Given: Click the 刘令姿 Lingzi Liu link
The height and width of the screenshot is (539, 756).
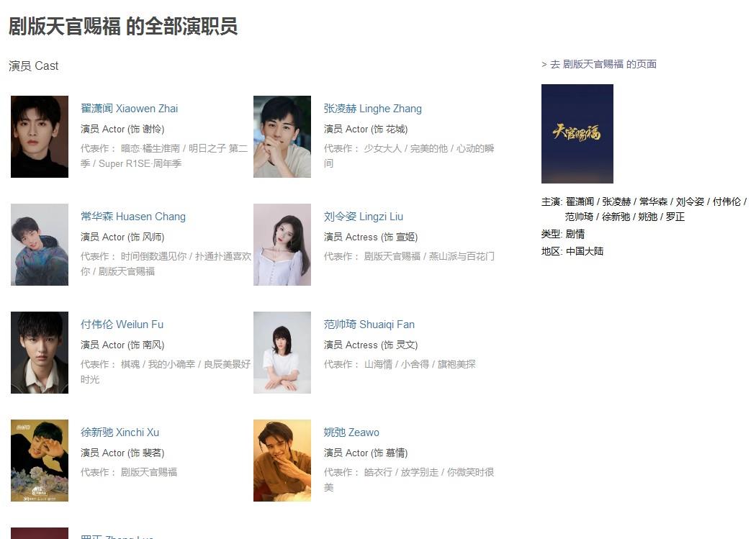Looking at the screenshot, I should click(364, 217).
